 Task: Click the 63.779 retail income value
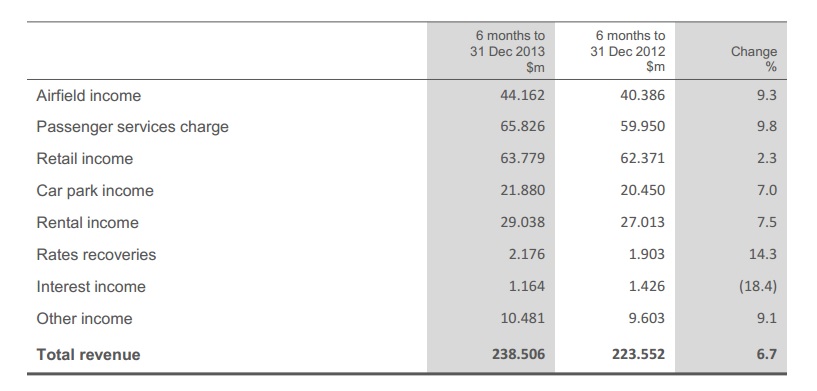click(x=523, y=158)
